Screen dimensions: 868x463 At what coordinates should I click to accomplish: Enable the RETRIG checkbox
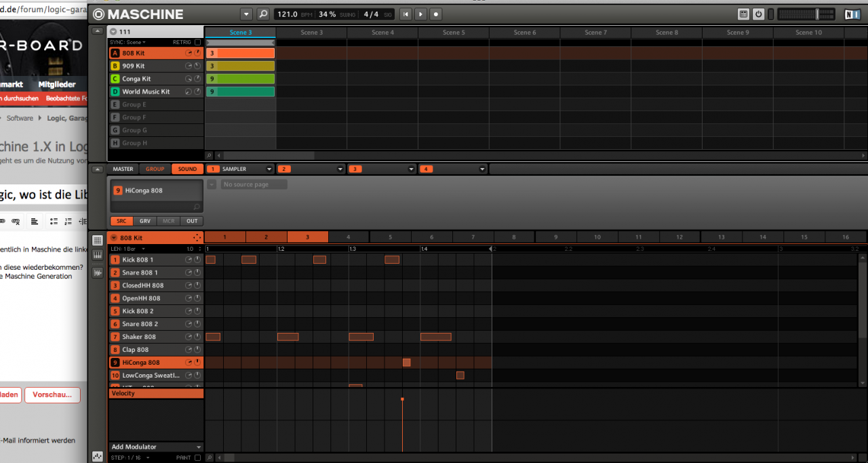197,42
